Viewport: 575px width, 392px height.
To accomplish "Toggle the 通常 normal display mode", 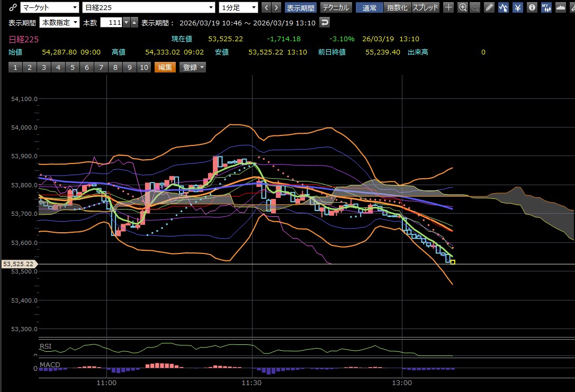I will [370, 7].
